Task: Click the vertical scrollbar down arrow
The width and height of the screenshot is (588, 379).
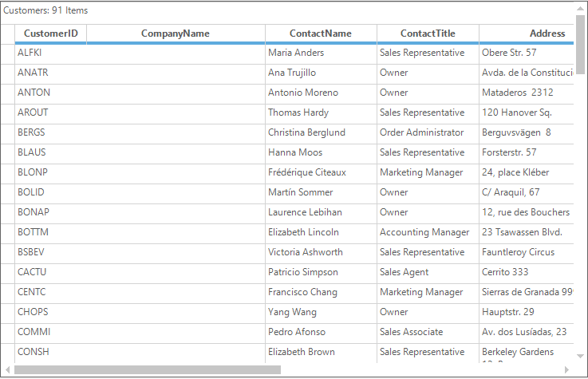Action: click(x=580, y=356)
